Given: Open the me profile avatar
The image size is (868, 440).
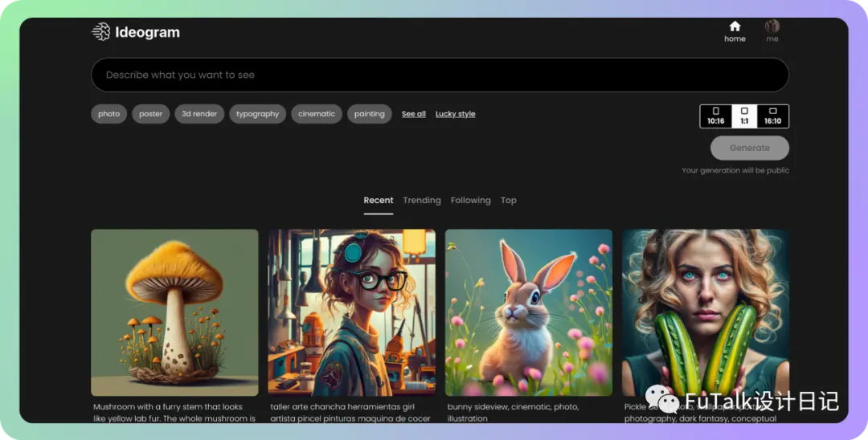Looking at the screenshot, I should (x=772, y=26).
